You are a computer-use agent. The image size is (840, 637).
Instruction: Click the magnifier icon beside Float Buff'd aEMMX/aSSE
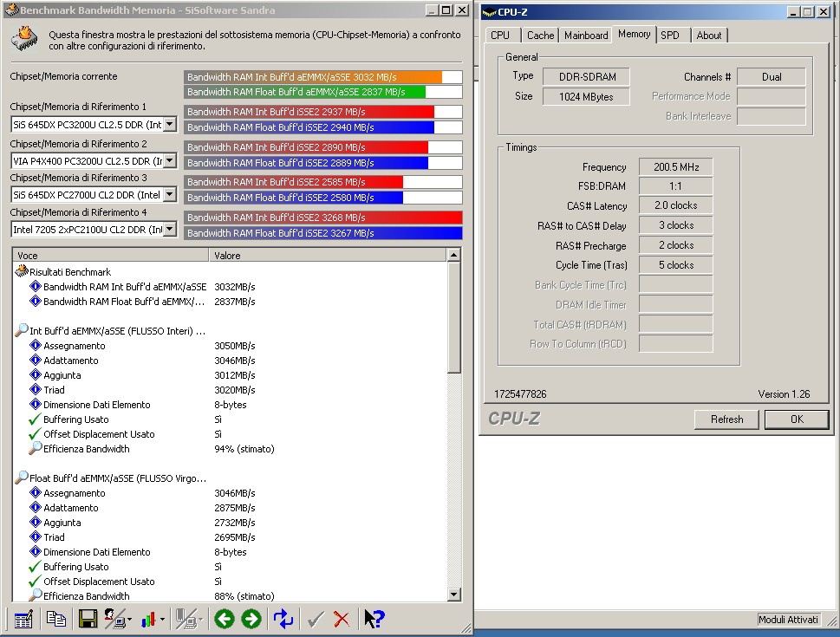22,478
